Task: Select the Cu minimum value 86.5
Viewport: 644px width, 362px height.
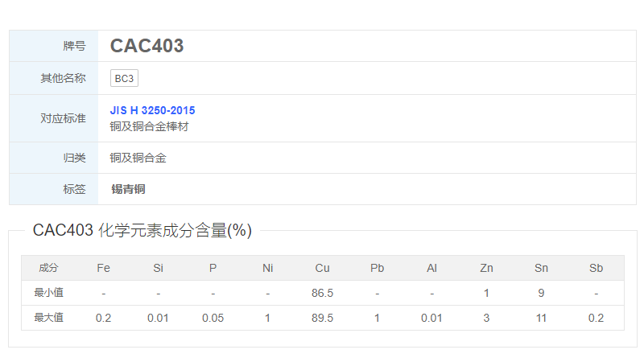Action: coord(322,293)
